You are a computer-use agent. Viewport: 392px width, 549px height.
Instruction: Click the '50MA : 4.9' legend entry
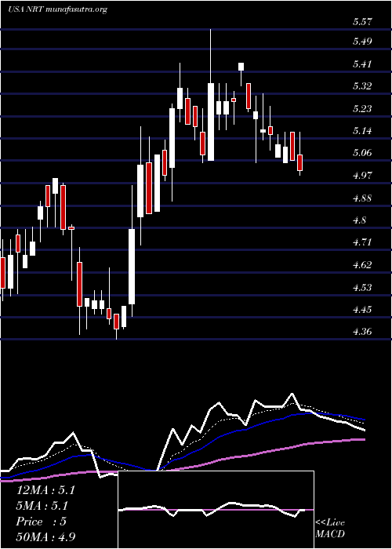coord(45,536)
